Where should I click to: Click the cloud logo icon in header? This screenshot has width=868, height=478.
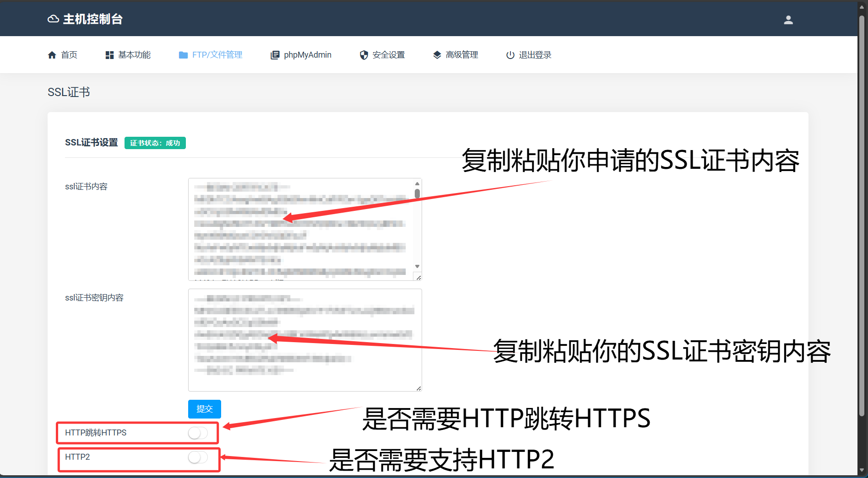pyautogui.click(x=53, y=19)
